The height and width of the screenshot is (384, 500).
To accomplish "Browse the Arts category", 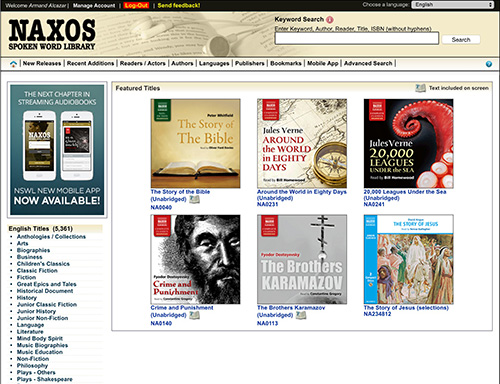I will (x=23, y=243).
